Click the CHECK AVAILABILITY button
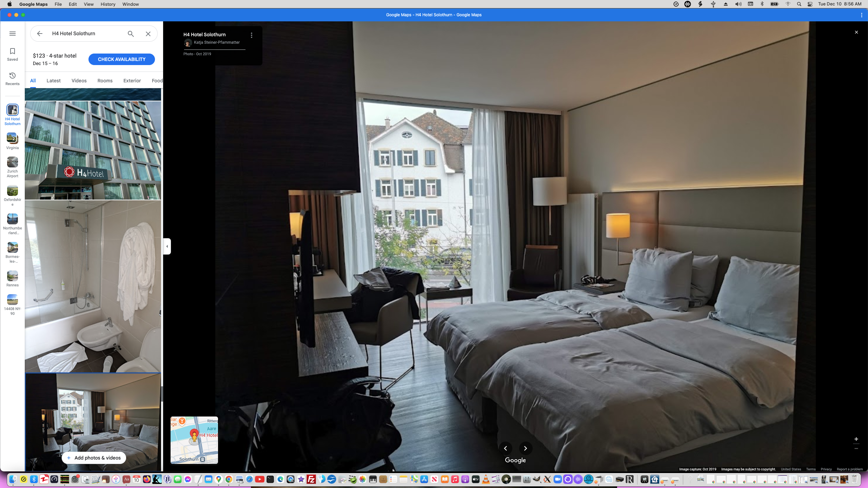 point(121,59)
